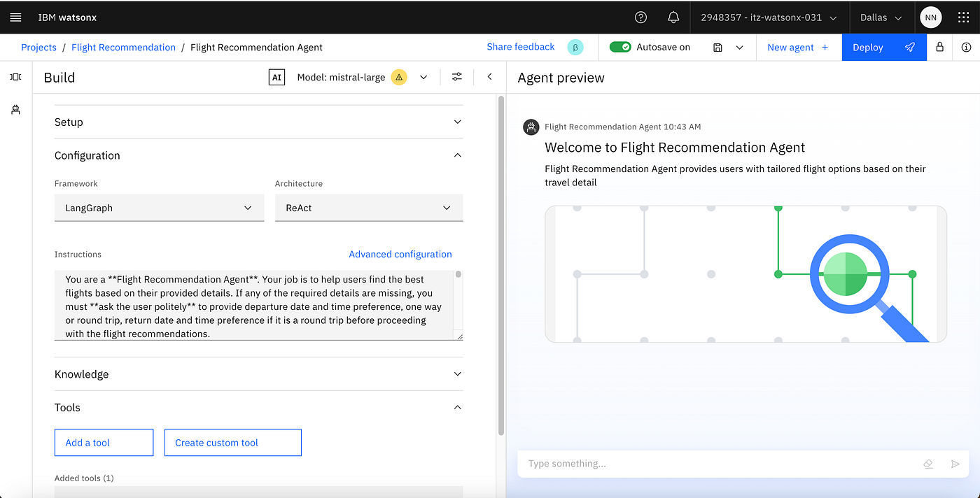
Task: Click the IBM watsonx title
Action: (x=67, y=17)
